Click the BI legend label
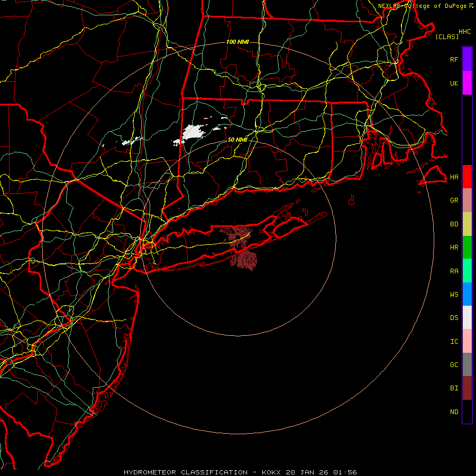Image resolution: width=476 pixels, height=476 pixels. click(x=454, y=388)
